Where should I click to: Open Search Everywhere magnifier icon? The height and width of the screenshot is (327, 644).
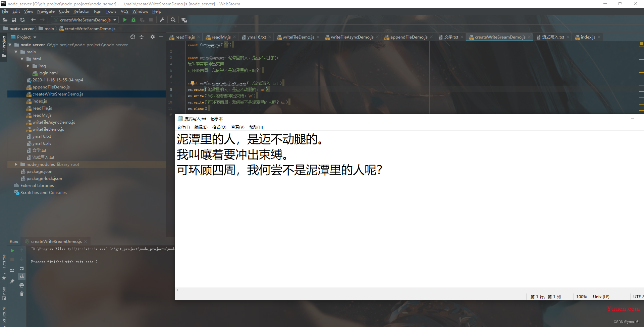coord(173,20)
